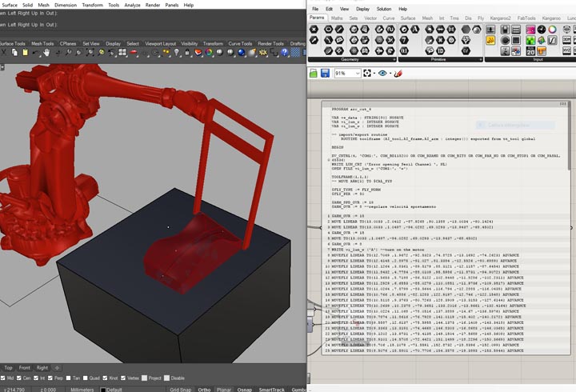Toggle the Disable osnap checkbox
Image resolution: width=576 pixels, height=392 pixels.
166,378
